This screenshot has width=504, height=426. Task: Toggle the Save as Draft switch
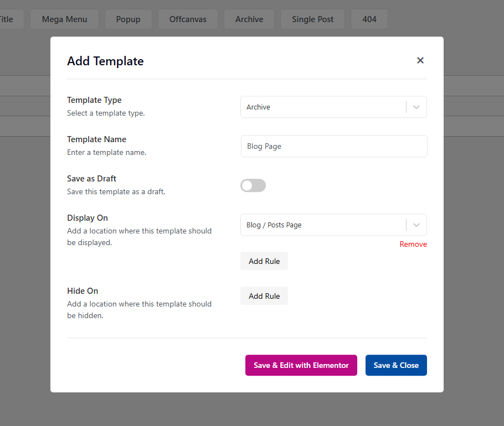pos(253,185)
